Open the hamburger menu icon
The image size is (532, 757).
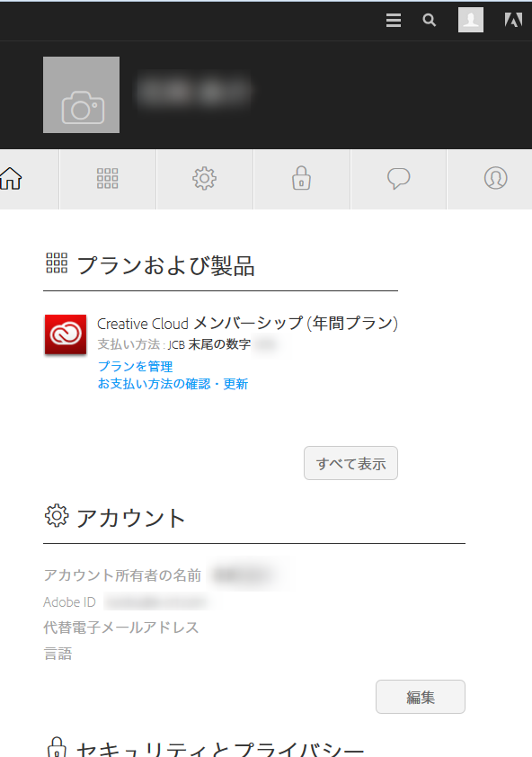pos(394,21)
